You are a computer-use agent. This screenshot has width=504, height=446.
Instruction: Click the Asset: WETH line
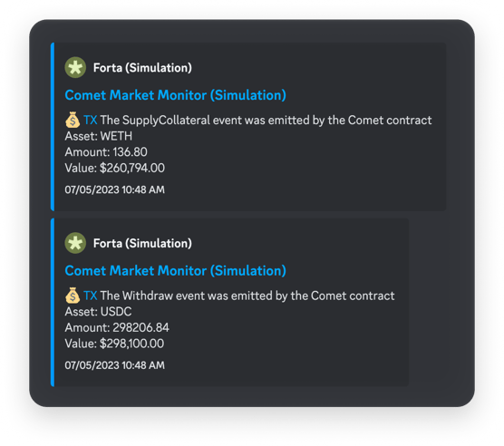(x=99, y=136)
